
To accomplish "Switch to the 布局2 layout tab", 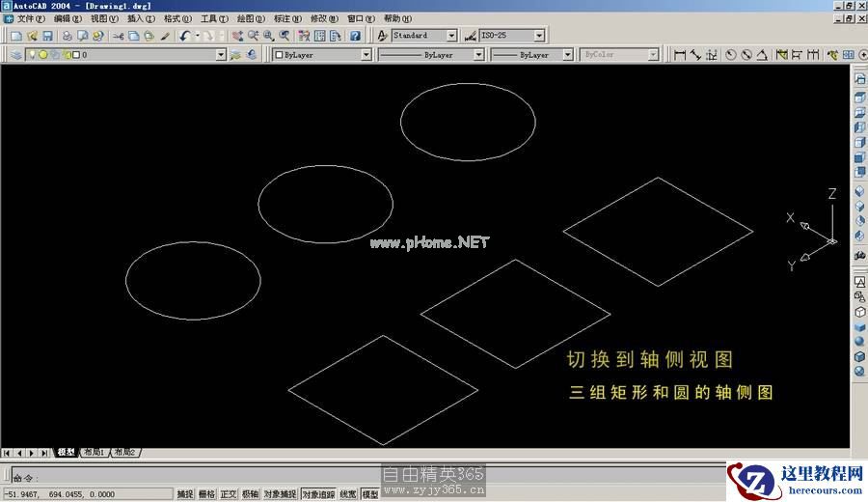I will tap(125, 453).
